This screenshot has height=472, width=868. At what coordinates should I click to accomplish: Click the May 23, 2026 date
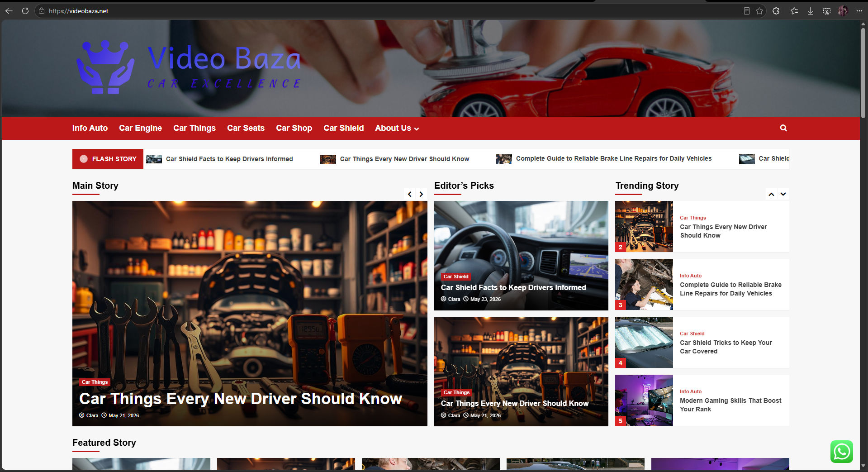point(485,299)
